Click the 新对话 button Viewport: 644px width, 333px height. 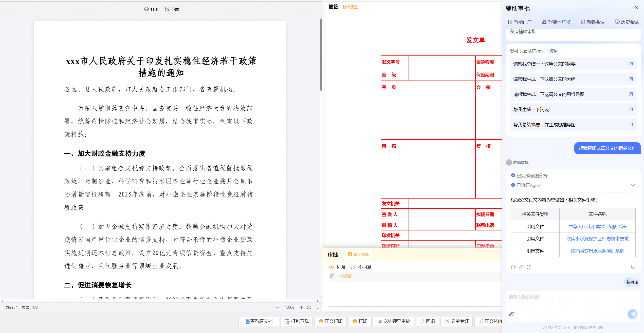(632, 282)
